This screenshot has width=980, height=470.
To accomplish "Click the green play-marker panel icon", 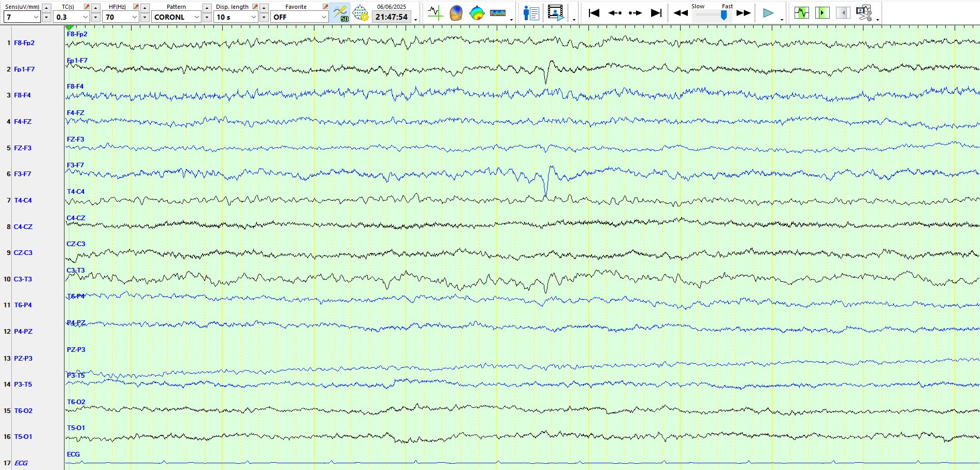I will click(x=823, y=13).
